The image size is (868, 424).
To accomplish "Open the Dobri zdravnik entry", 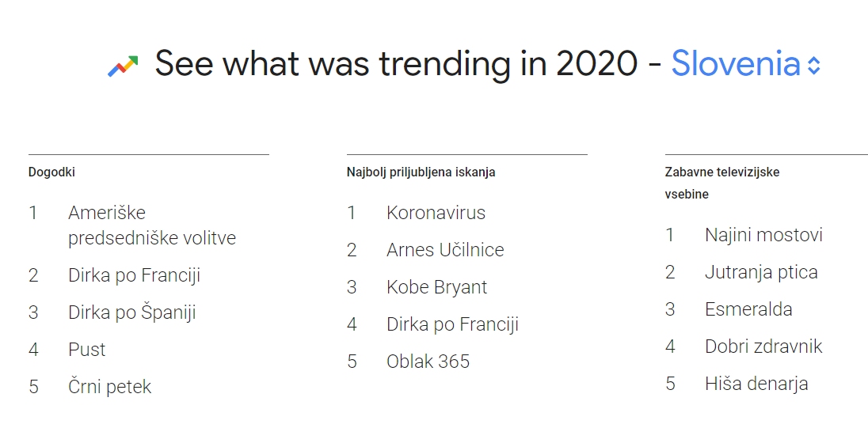I will [763, 346].
